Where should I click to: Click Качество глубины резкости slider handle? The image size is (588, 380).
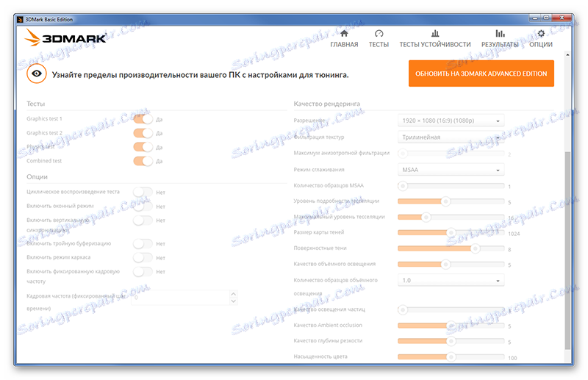tap(451, 341)
